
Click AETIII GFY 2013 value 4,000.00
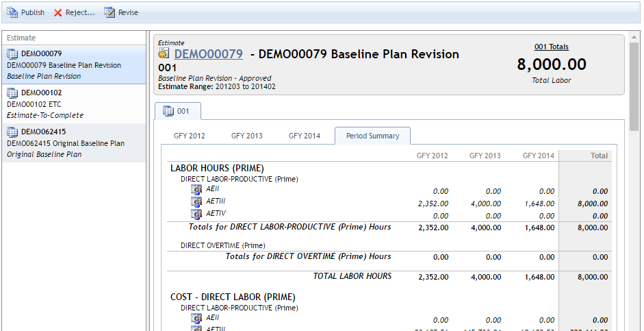486,204
